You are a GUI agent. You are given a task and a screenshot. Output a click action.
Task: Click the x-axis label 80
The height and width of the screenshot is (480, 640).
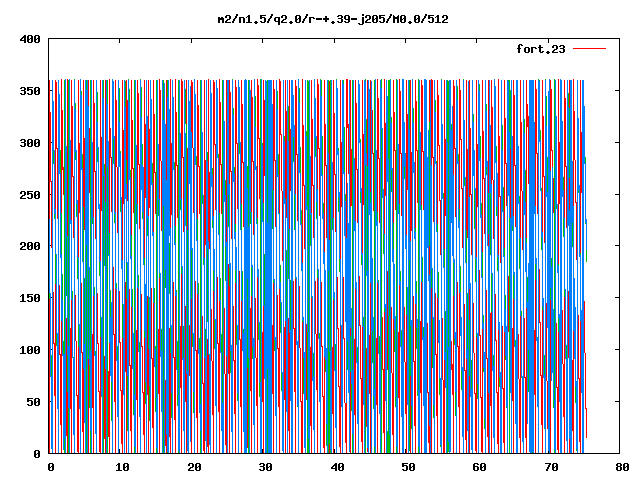pyautogui.click(x=622, y=467)
